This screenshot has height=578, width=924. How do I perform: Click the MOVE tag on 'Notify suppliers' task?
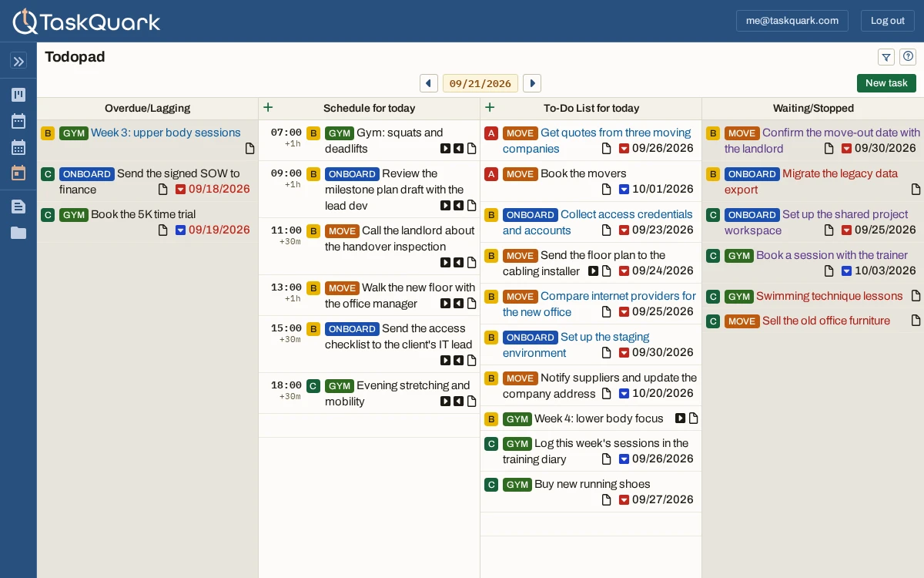coord(521,378)
